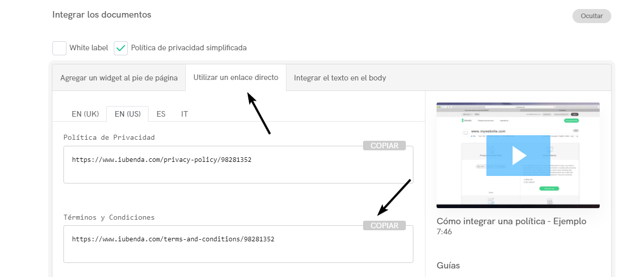Switch to the ES language tab

[161, 114]
